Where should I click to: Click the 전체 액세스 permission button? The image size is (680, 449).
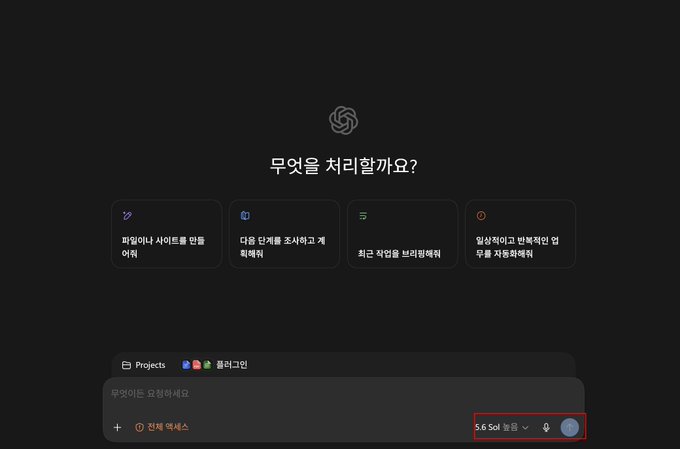tap(162, 427)
